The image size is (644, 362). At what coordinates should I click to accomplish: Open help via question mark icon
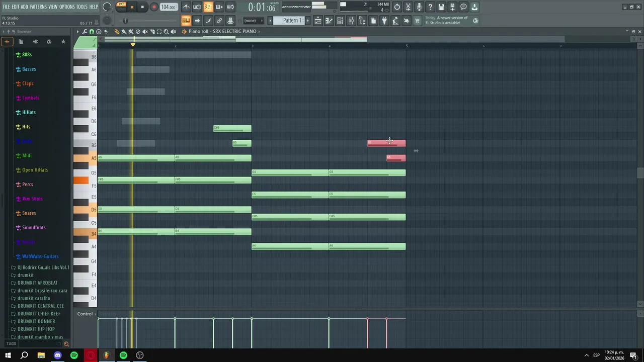[x=430, y=7]
